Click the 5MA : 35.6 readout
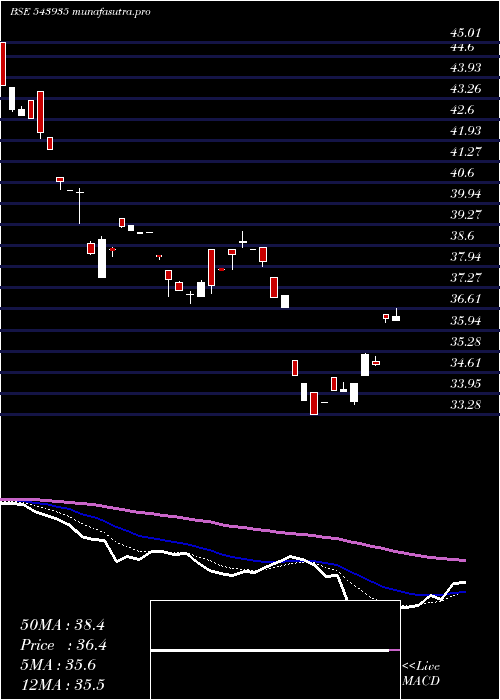The height and width of the screenshot is (700, 500). coord(58,665)
